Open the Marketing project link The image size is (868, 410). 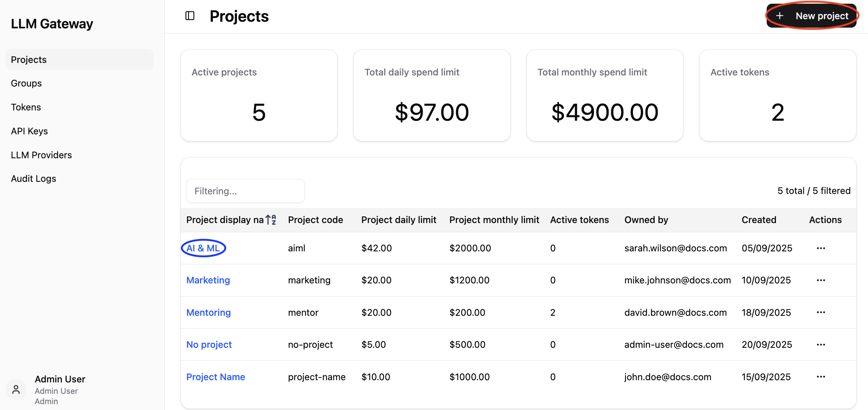(208, 280)
